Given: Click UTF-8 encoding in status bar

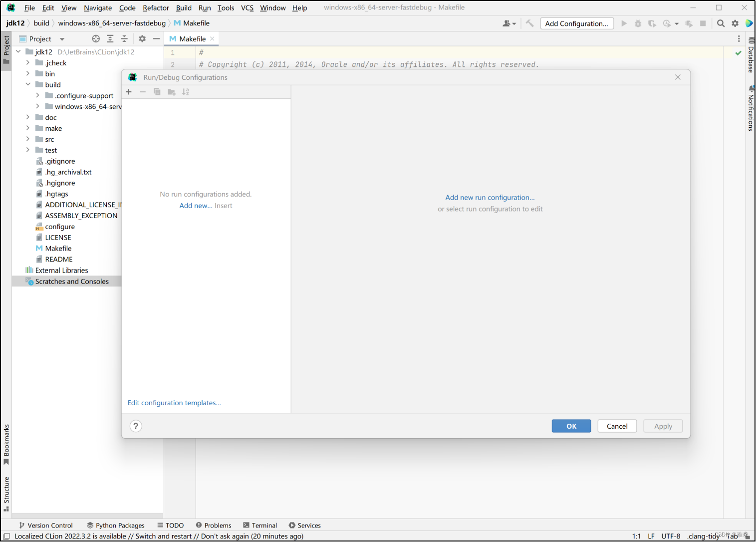Looking at the screenshot, I should 671,537.
